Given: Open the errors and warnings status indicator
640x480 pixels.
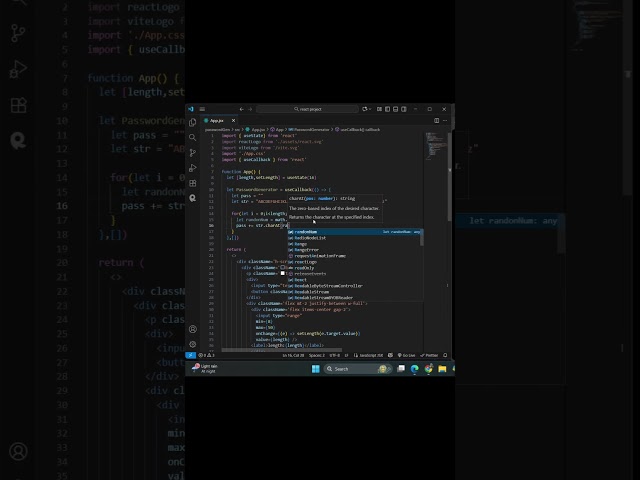Looking at the screenshot, I should [206, 355].
